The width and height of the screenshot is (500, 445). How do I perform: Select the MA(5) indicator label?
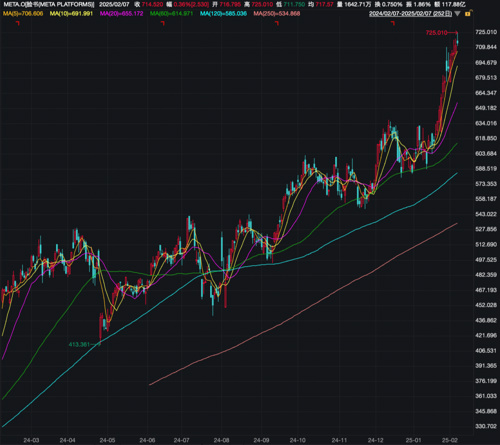23,14
